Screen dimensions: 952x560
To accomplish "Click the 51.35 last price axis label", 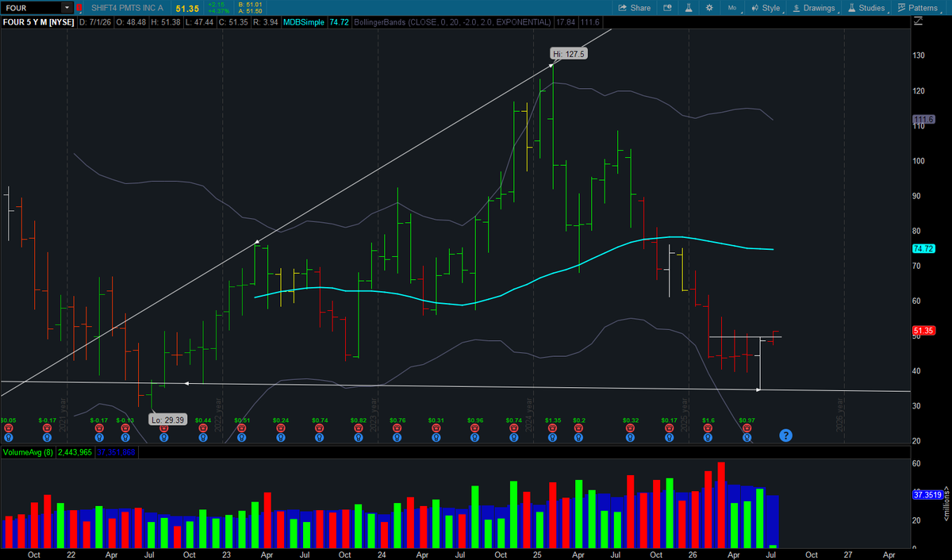I will pos(924,330).
